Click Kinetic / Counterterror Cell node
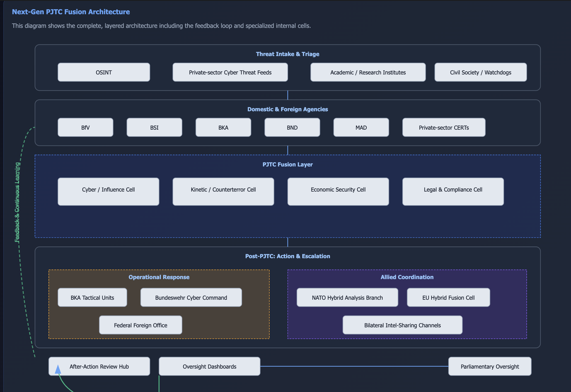 (x=223, y=192)
